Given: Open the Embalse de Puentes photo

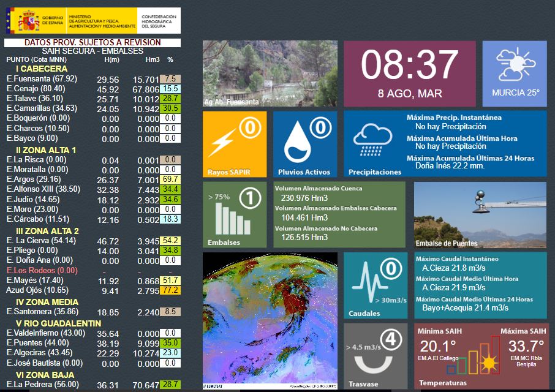Looking at the screenshot, I should click(480, 214).
